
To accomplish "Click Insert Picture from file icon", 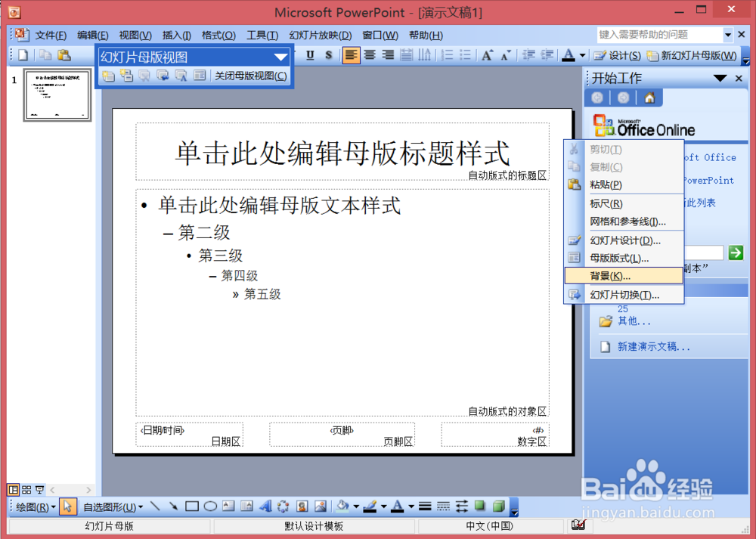I will coord(320,506).
